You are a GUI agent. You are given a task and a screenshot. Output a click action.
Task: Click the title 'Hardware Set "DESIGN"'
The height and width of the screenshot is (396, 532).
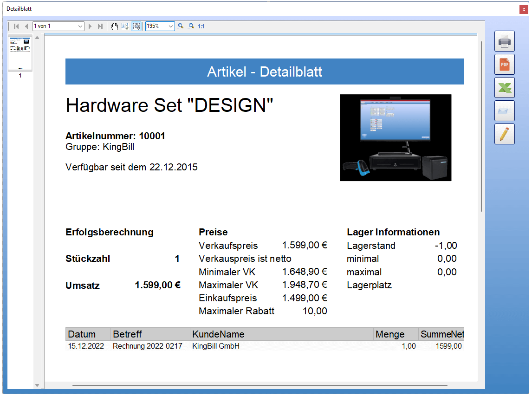click(x=169, y=105)
